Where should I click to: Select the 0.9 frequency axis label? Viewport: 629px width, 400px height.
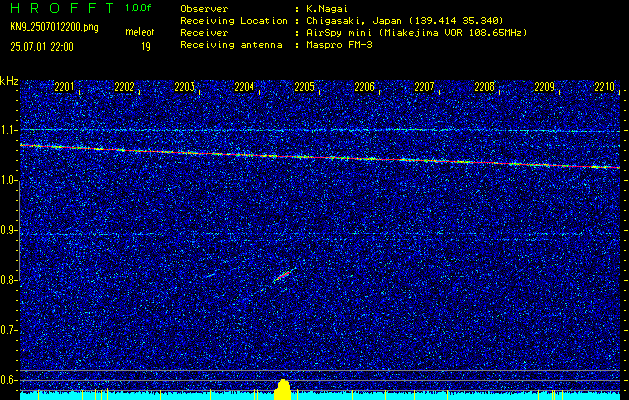coord(8,230)
